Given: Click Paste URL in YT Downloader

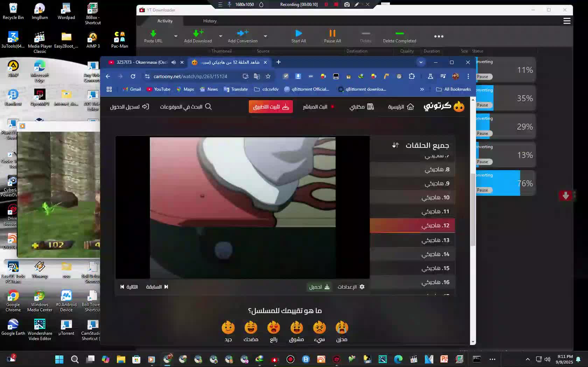Looking at the screenshot, I should 153,36.
